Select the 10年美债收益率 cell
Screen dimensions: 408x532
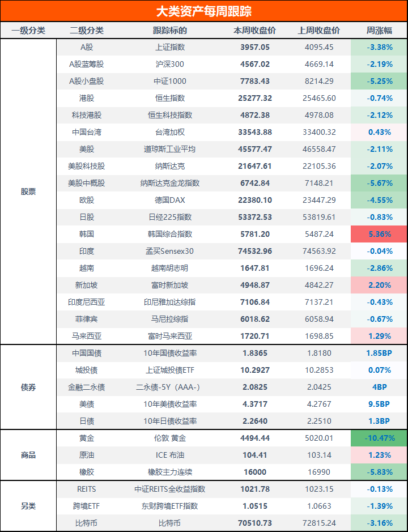(169, 404)
